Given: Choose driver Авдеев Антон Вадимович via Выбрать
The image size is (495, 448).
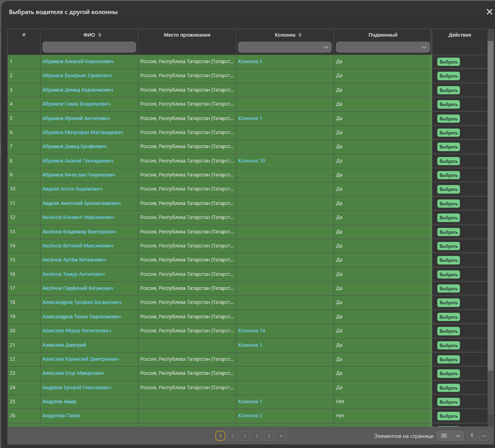Looking at the screenshot, I should (449, 189).
